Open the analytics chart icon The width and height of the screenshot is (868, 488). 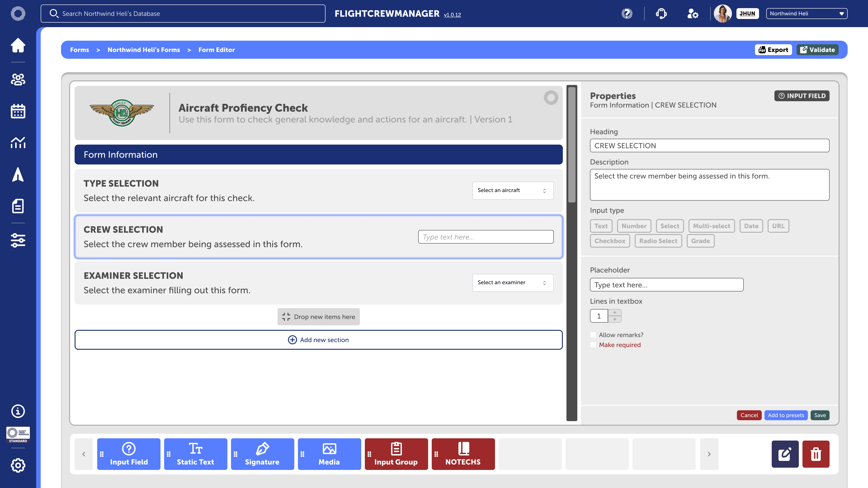pos(18,143)
